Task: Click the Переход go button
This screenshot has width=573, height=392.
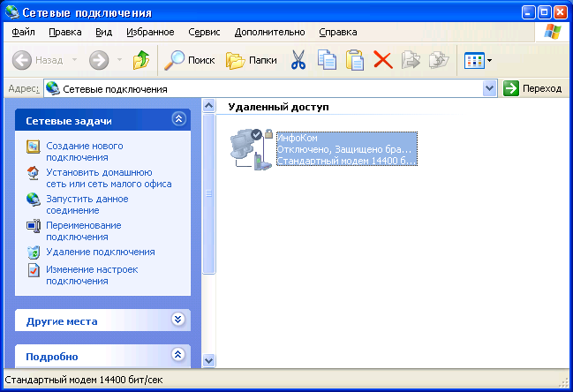Action: click(x=532, y=88)
